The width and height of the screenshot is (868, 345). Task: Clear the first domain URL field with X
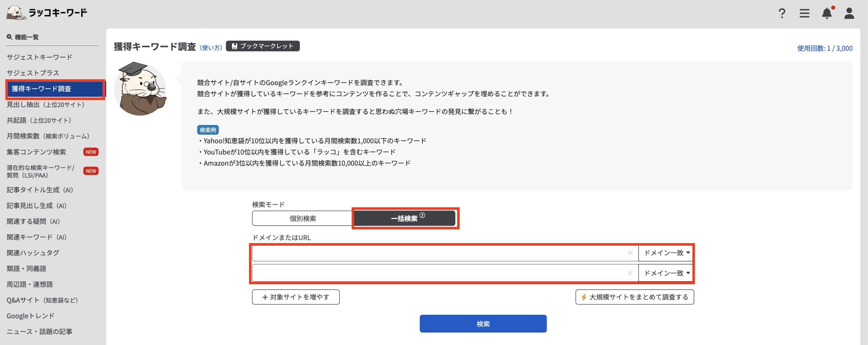(630, 253)
